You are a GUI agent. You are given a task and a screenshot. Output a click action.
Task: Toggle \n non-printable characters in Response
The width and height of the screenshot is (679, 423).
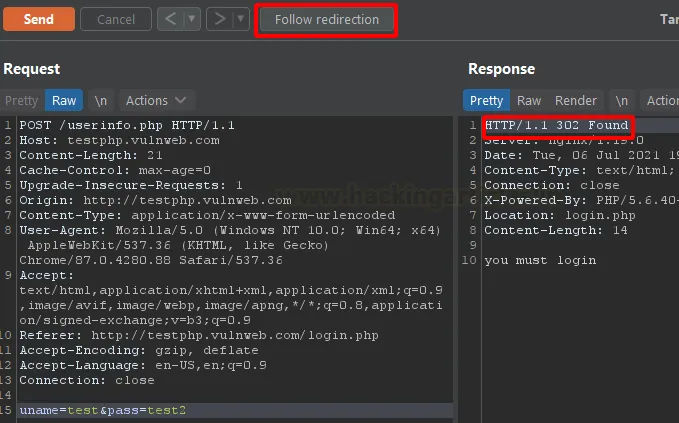pos(622,100)
